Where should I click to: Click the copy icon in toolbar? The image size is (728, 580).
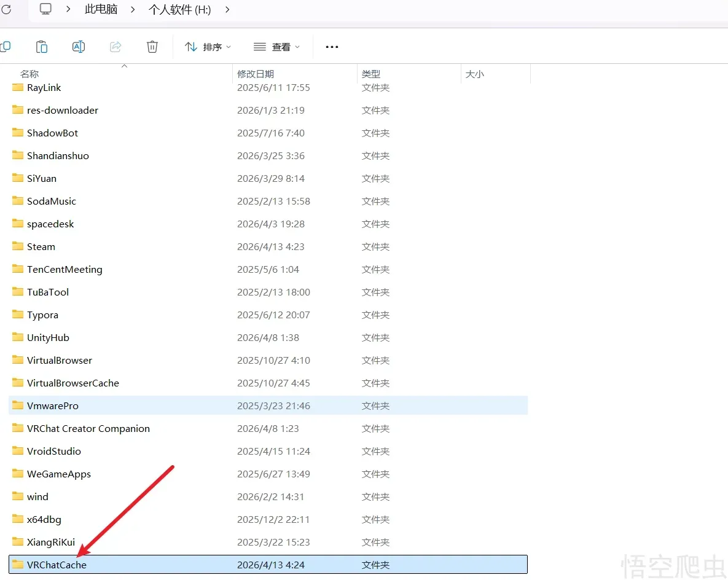point(6,47)
